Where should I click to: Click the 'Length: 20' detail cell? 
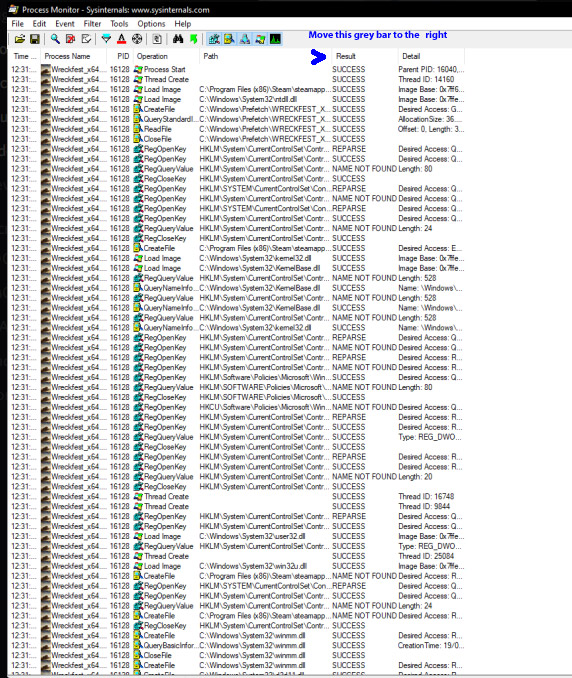415,477
